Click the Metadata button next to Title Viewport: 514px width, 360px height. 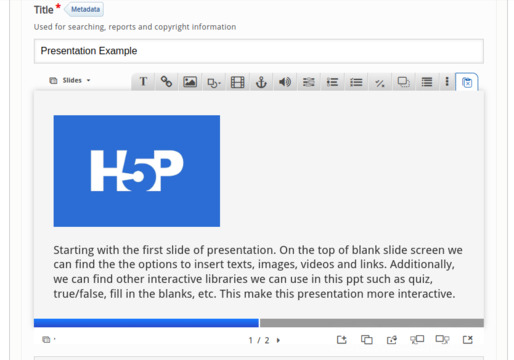pos(84,9)
